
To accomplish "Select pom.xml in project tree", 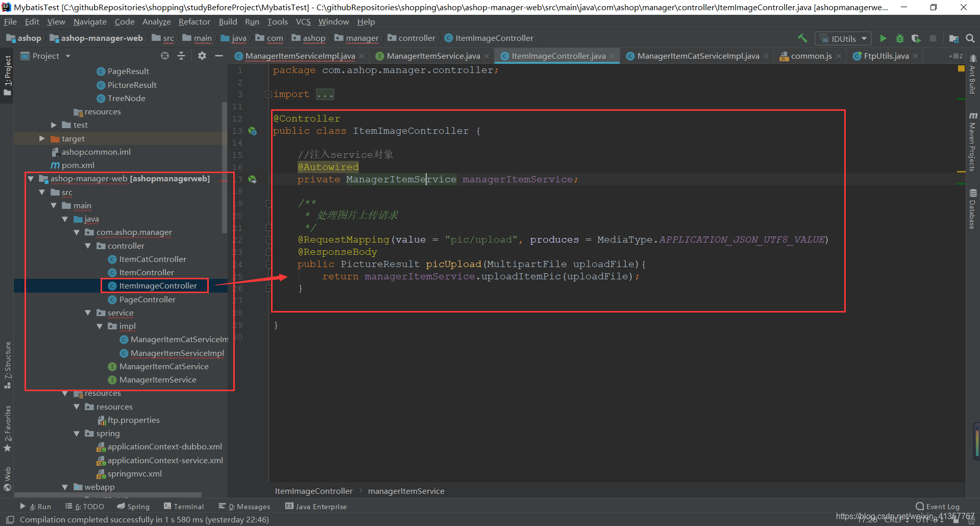I will (x=78, y=165).
